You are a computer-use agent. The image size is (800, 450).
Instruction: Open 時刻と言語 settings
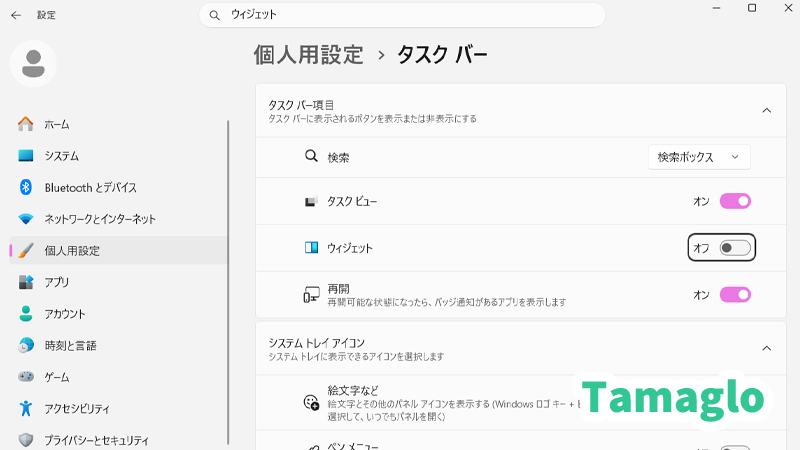click(70, 345)
